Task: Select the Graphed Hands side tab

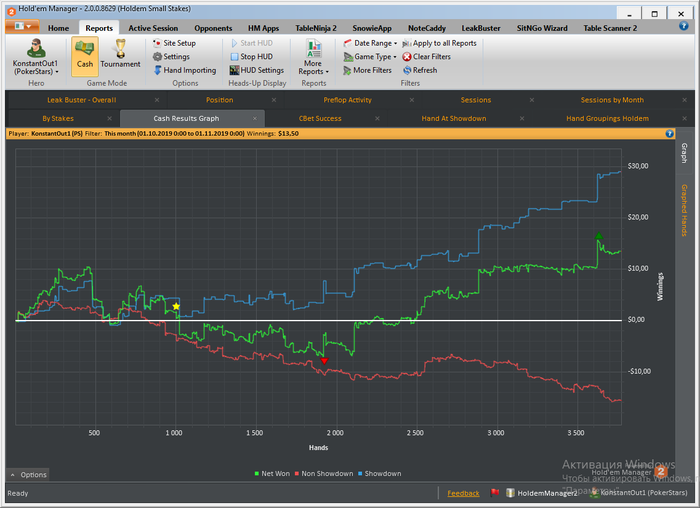Action: [684, 210]
